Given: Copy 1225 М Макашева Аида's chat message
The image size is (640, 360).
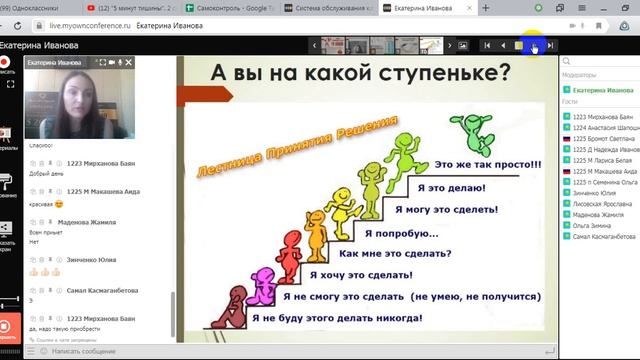Looking at the screenshot, I should pyautogui.click(x=33, y=191).
